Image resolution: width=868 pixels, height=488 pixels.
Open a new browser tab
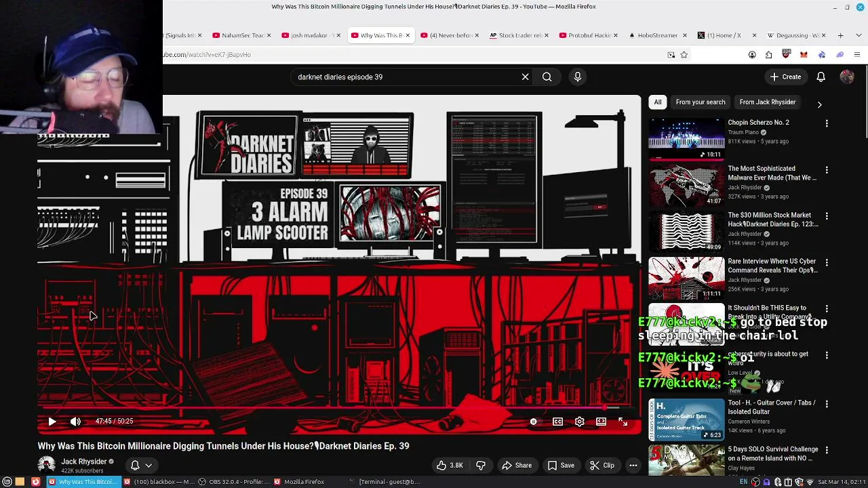(840, 35)
